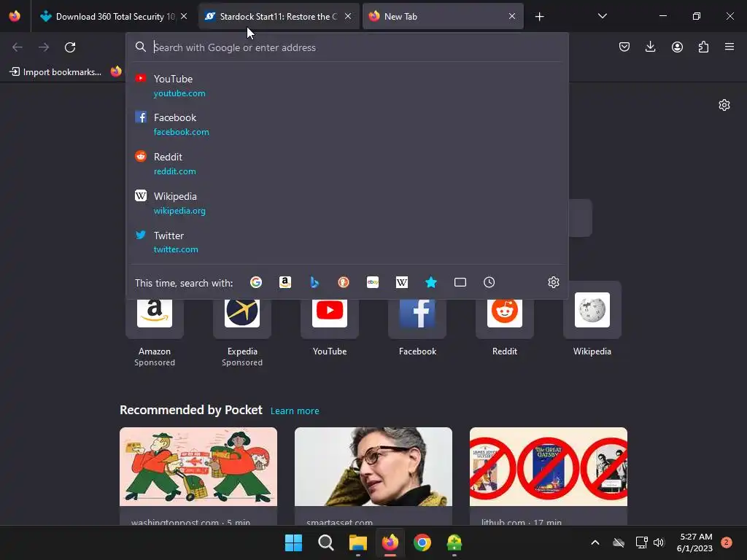Launch Google Chrome from the taskbar

pyautogui.click(x=422, y=542)
